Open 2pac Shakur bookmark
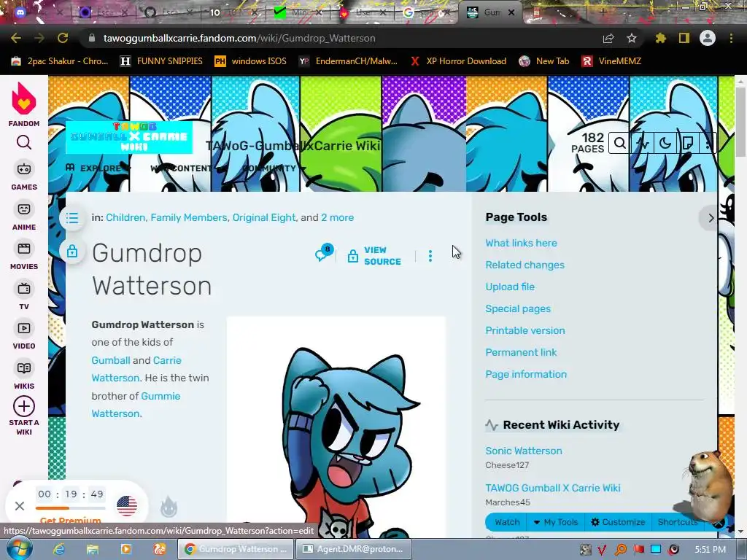Screen dimensions: 747x560 pyautogui.click(x=61, y=61)
